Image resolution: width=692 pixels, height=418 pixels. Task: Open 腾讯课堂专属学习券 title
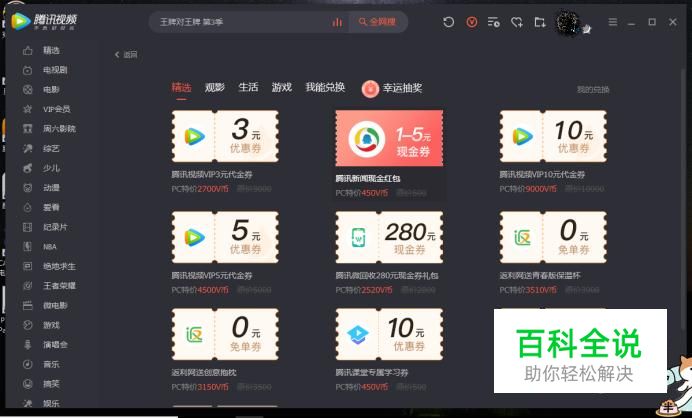tap(372, 373)
